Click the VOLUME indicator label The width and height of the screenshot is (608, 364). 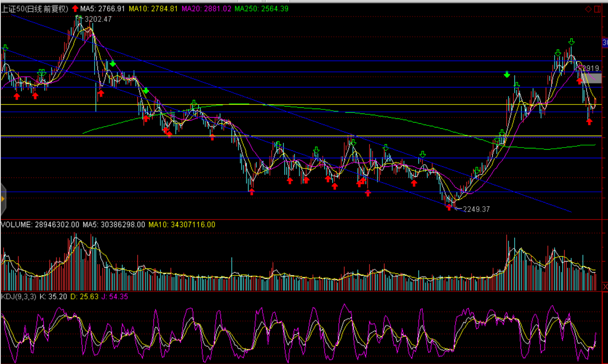(16, 225)
